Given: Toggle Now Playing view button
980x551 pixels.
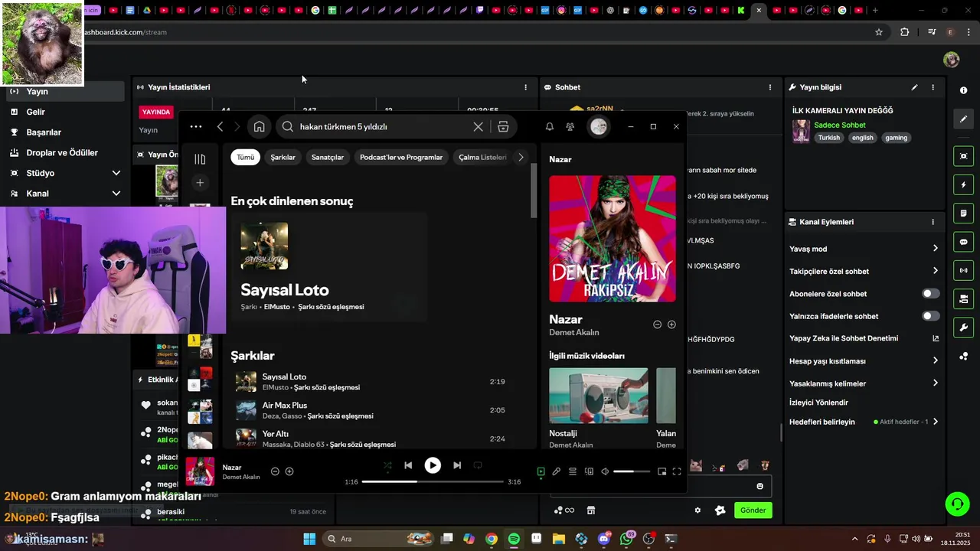Looking at the screenshot, I should pyautogui.click(x=541, y=472).
